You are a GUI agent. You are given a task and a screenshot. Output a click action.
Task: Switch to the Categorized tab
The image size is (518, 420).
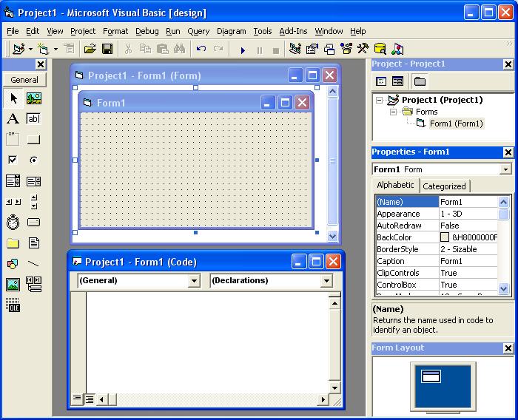click(x=444, y=186)
